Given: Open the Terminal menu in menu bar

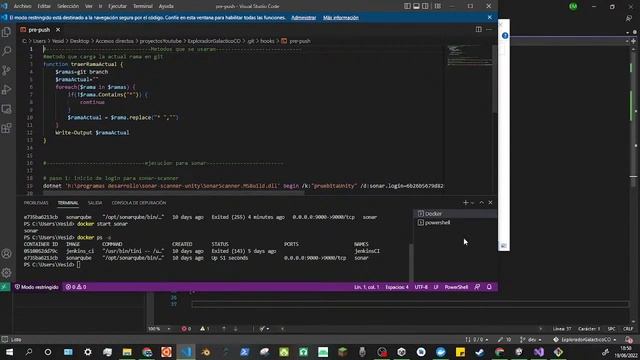Looking at the screenshot, I should tap(143, 6).
